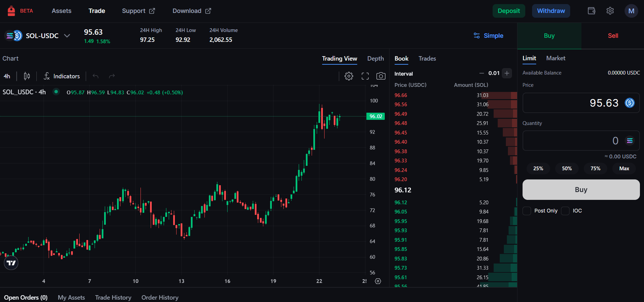Screen dimensions: 644x302
Task: Select the Trades tab
Action: (427, 59)
